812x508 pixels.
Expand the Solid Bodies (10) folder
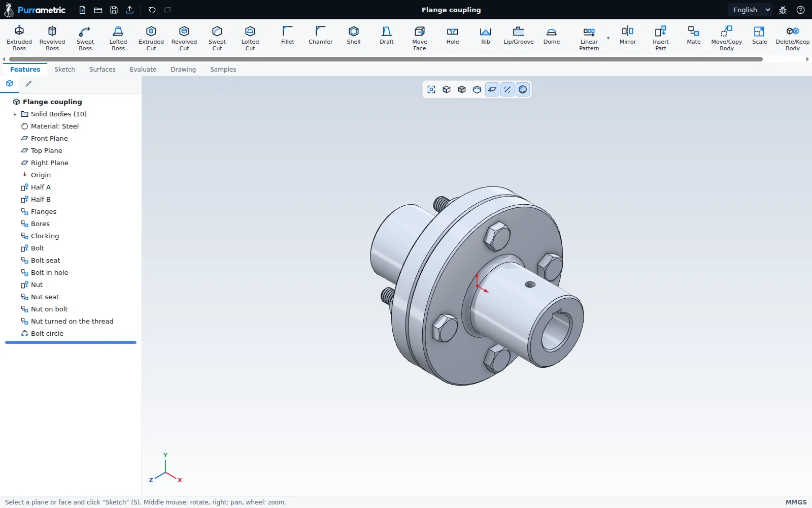pos(15,114)
